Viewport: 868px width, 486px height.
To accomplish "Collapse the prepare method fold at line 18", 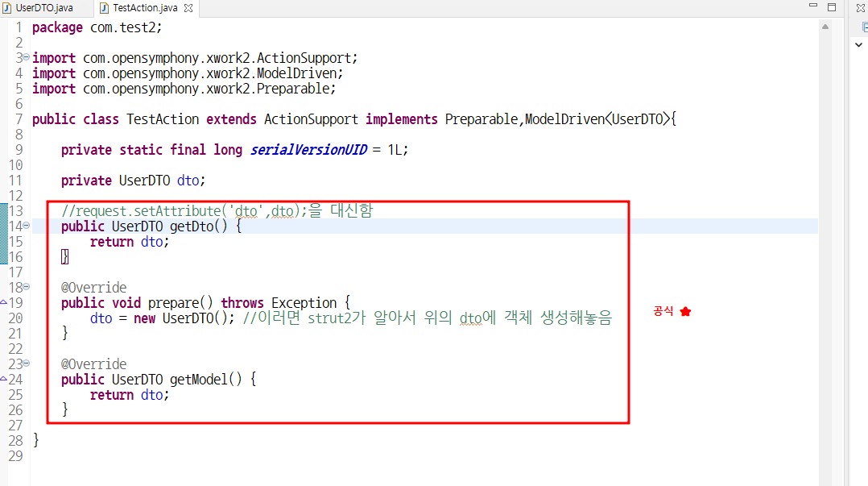I will click(x=26, y=286).
